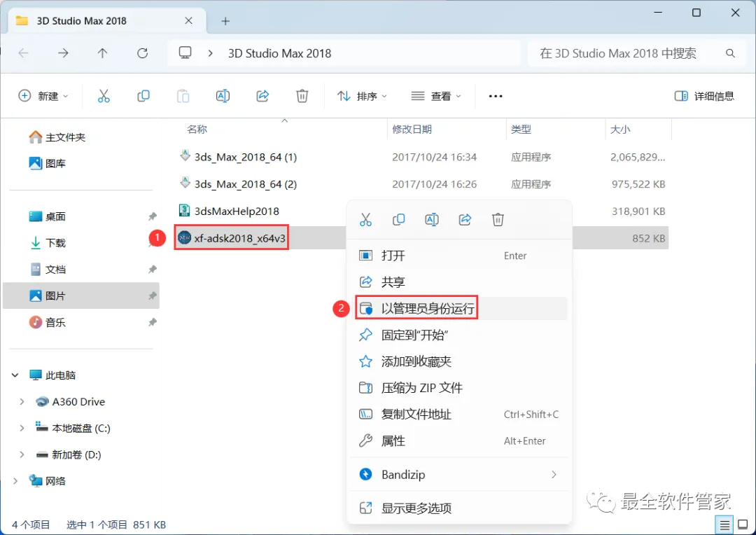This screenshot has width=756, height=535.
Task: Expand the 新加卷 (D:) node
Action: pos(22,454)
